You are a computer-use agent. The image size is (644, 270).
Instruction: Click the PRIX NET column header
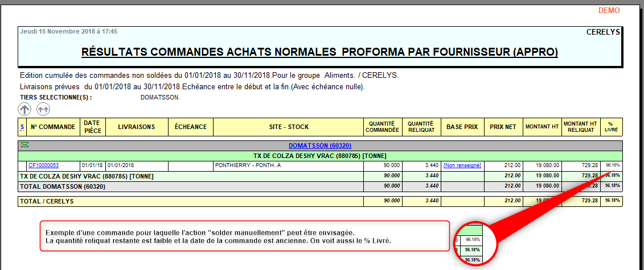click(503, 127)
